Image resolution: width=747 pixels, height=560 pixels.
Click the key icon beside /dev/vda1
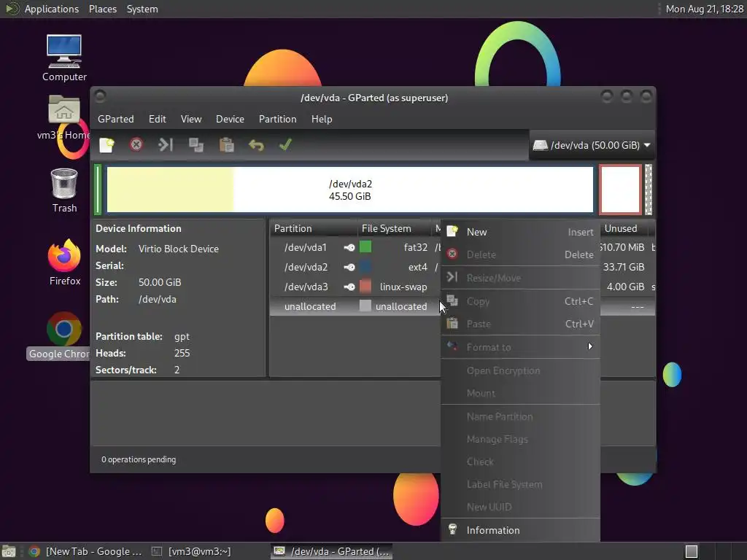coord(349,247)
